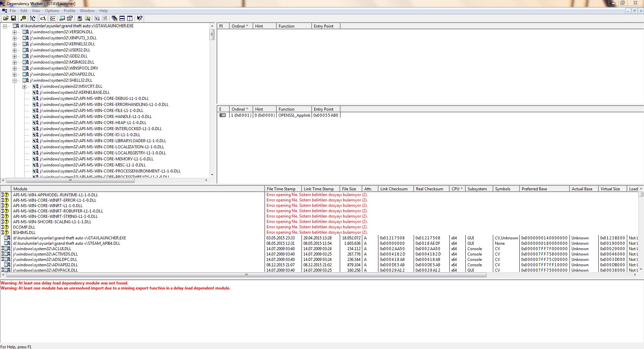644x349 pixels.
Task: Collapse the SHELL32.DLL tree node
Action: (x=15, y=81)
